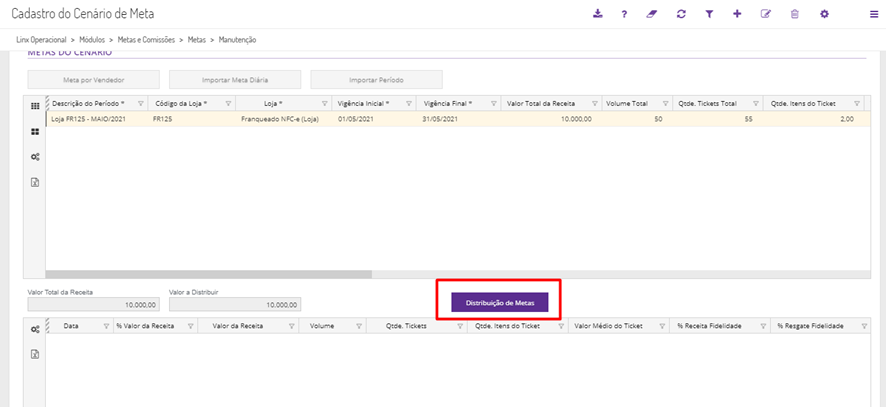Click the plus add record icon

point(737,14)
